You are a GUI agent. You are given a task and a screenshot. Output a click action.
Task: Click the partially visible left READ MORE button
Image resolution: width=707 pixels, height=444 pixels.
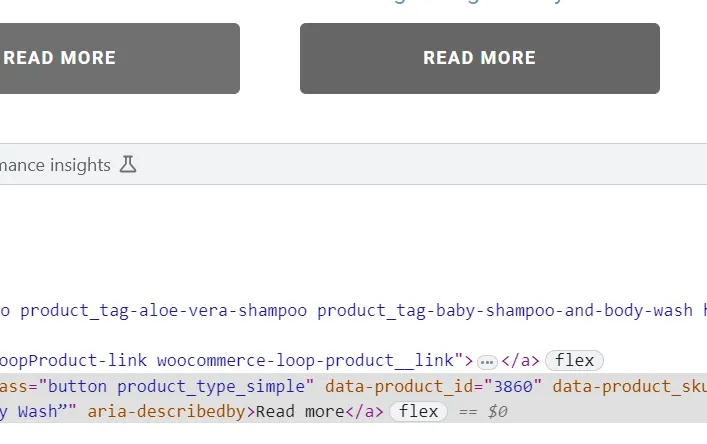[119, 58]
